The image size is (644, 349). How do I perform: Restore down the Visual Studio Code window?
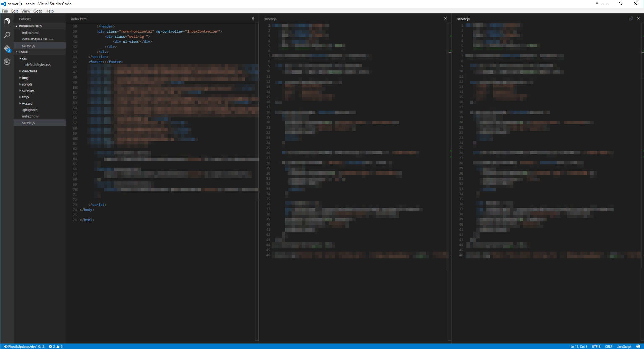(620, 4)
